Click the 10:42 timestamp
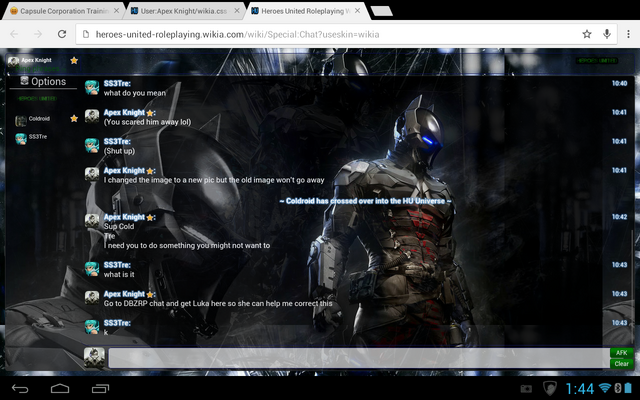Image resolution: width=640 pixels, height=400 pixels. [x=619, y=217]
